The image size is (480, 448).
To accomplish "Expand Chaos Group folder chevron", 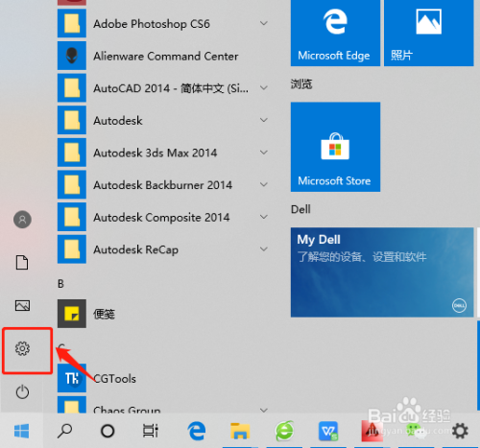I will pyautogui.click(x=264, y=410).
